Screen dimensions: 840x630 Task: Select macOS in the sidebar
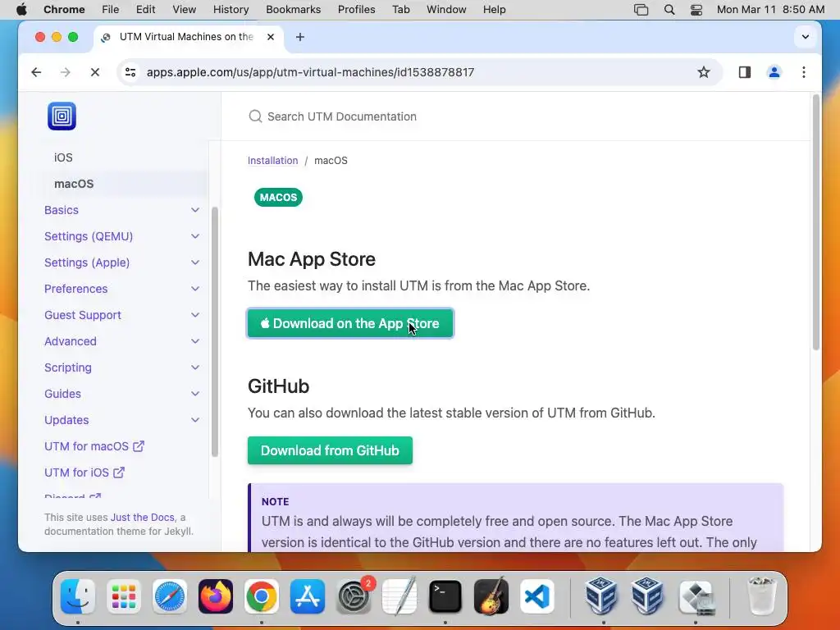(x=74, y=184)
